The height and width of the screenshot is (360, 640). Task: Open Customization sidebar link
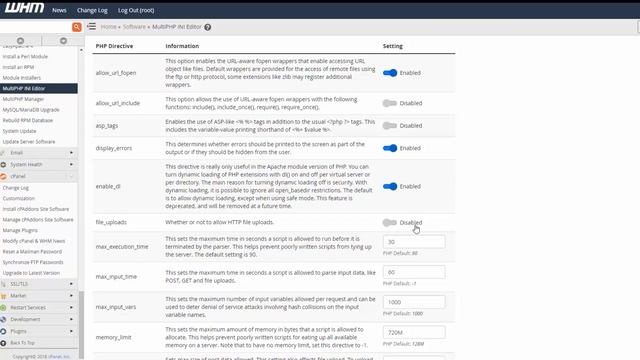coord(19,198)
